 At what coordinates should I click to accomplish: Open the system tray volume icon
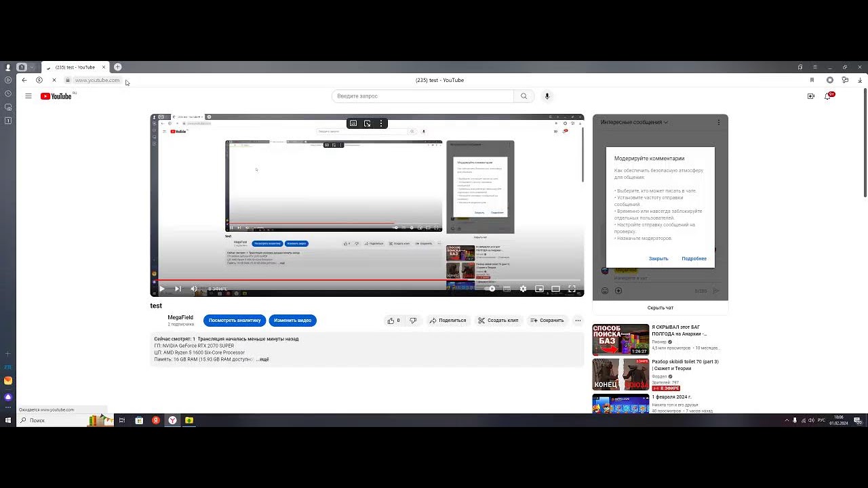click(x=811, y=420)
